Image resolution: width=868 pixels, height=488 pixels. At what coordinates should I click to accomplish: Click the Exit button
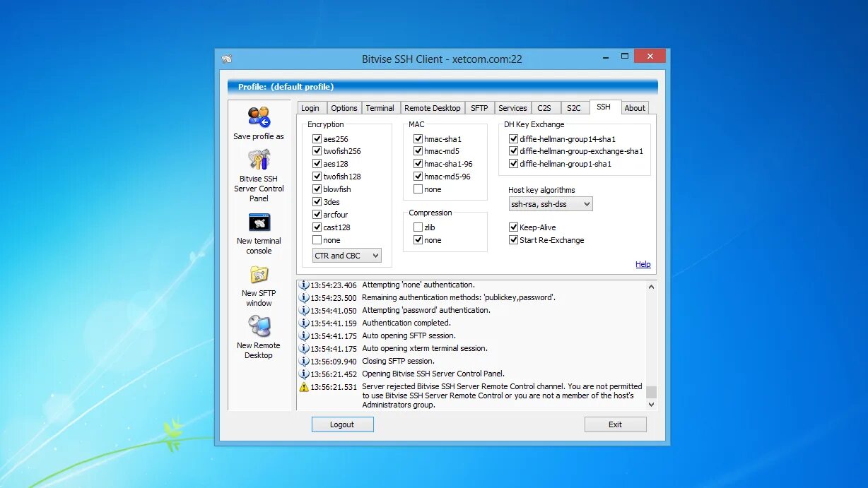(615, 424)
